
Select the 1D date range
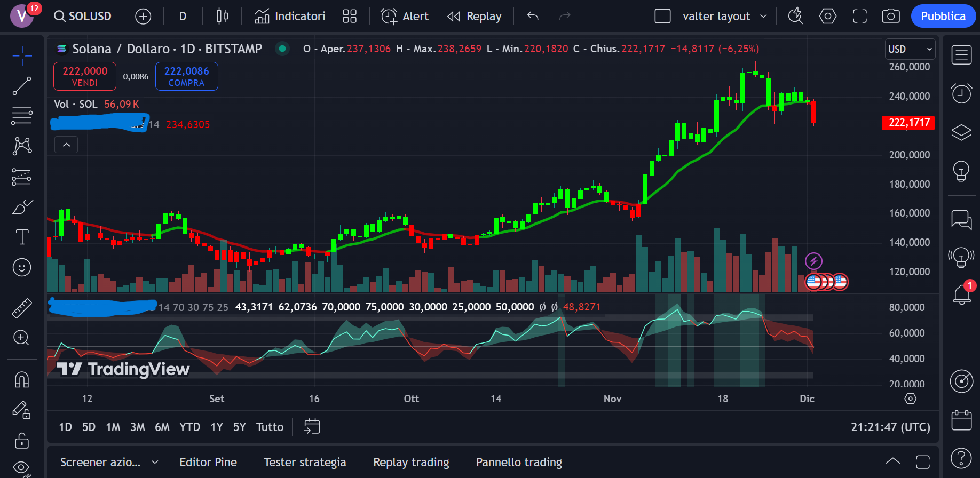tap(65, 427)
